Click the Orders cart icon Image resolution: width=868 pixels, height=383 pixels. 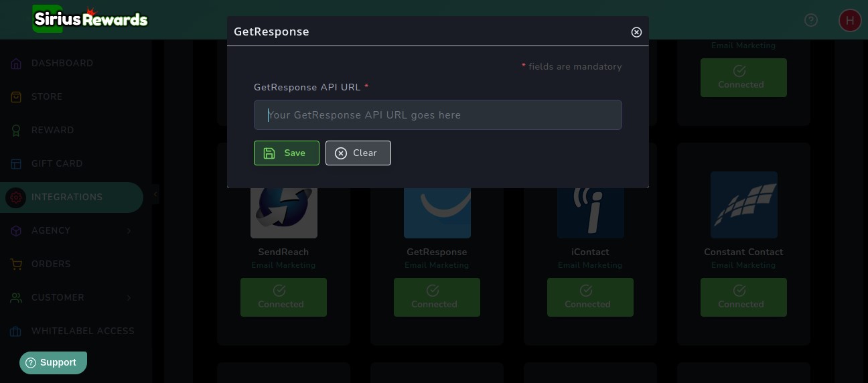click(x=16, y=264)
